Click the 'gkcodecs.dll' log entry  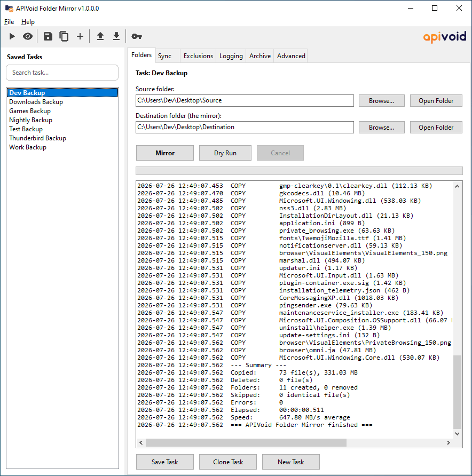click(x=251, y=193)
